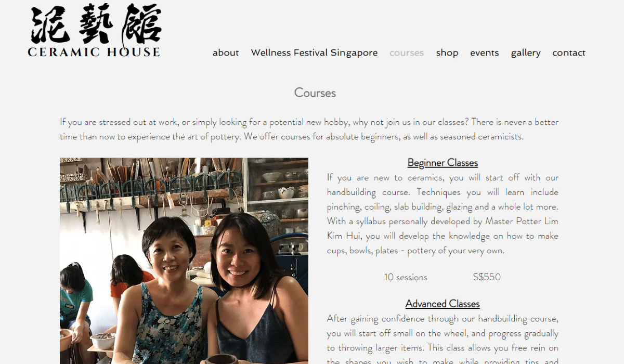The image size is (624, 364).
Task: Click the CERAMIC HOUSE logo text
Action: (x=94, y=52)
